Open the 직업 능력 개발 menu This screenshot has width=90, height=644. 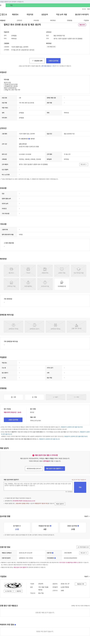62,14
